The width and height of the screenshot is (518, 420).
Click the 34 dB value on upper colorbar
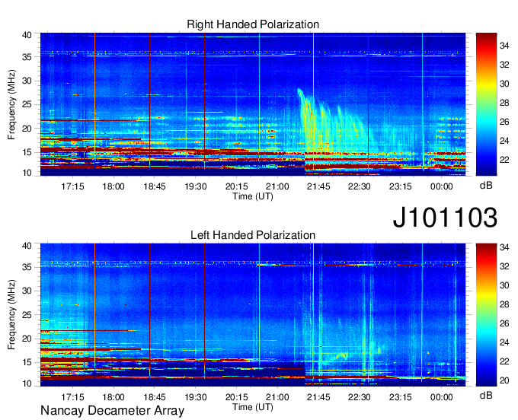click(504, 46)
